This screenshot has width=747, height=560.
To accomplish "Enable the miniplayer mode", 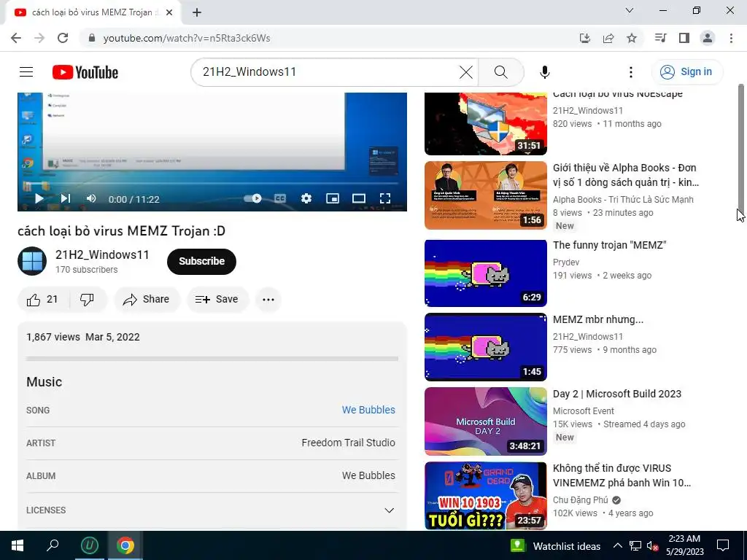I will tap(333, 198).
